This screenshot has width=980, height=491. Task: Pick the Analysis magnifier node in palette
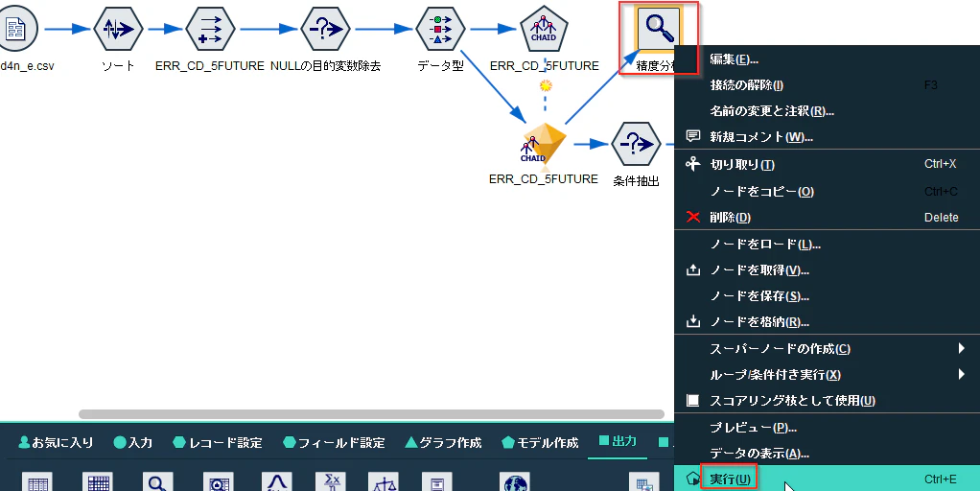click(x=157, y=481)
